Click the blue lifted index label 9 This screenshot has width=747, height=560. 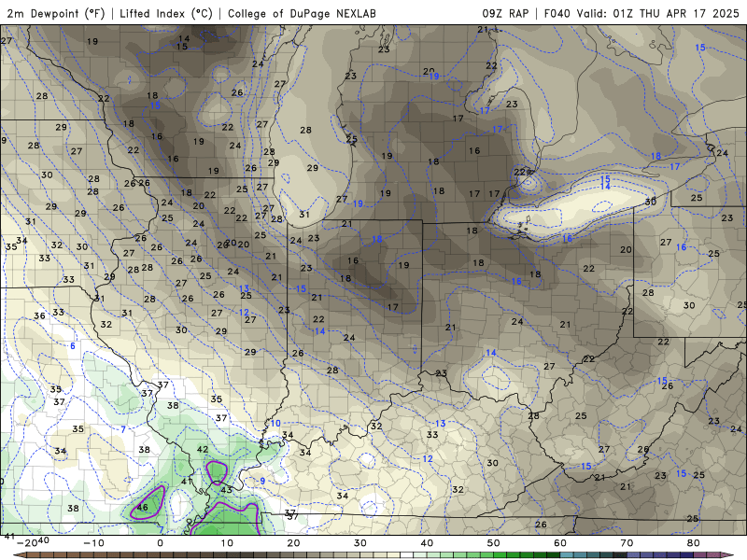pos(262,481)
